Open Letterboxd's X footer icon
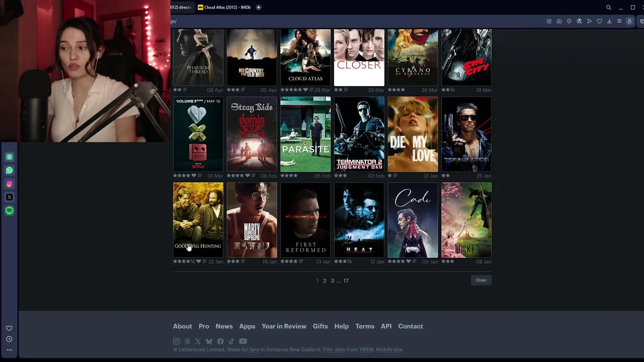 (x=198, y=341)
